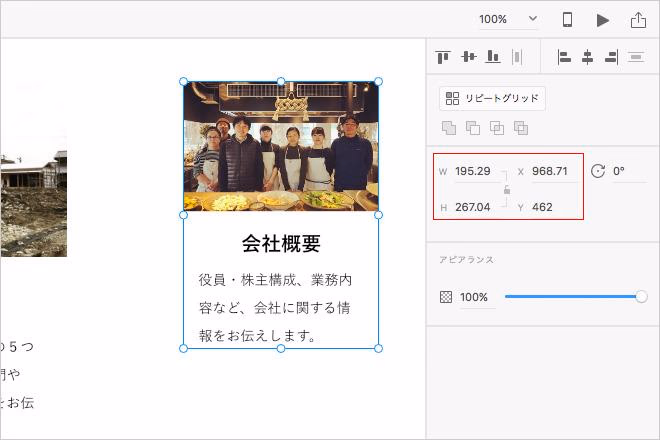
Task: Align selection to right edge
Action: click(x=612, y=57)
